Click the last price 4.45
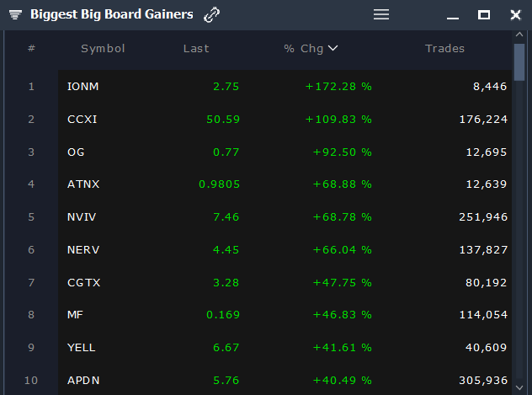Image resolution: width=532 pixels, height=395 pixels. click(226, 250)
